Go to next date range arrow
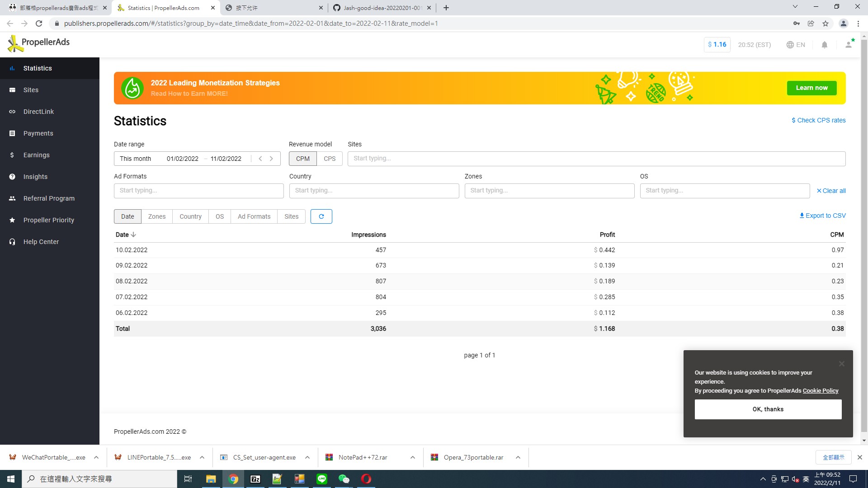 [x=271, y=159]
